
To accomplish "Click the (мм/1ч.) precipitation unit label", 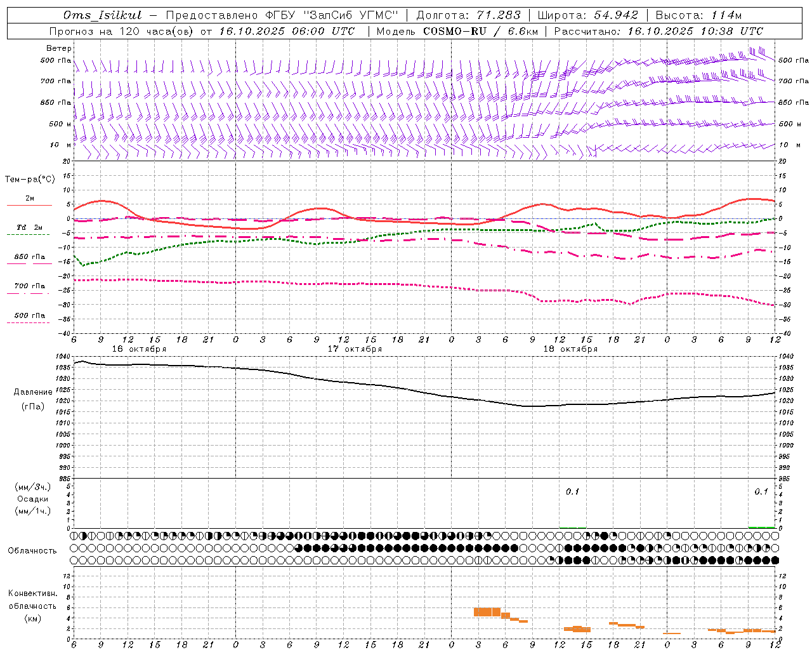I will [33, 511].
